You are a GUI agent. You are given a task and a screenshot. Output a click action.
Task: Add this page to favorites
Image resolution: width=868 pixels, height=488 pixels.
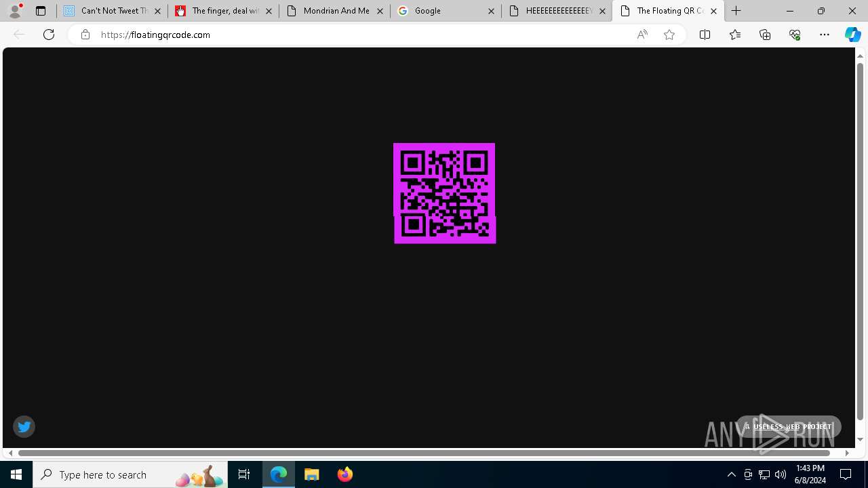click(x=669, y=35)
